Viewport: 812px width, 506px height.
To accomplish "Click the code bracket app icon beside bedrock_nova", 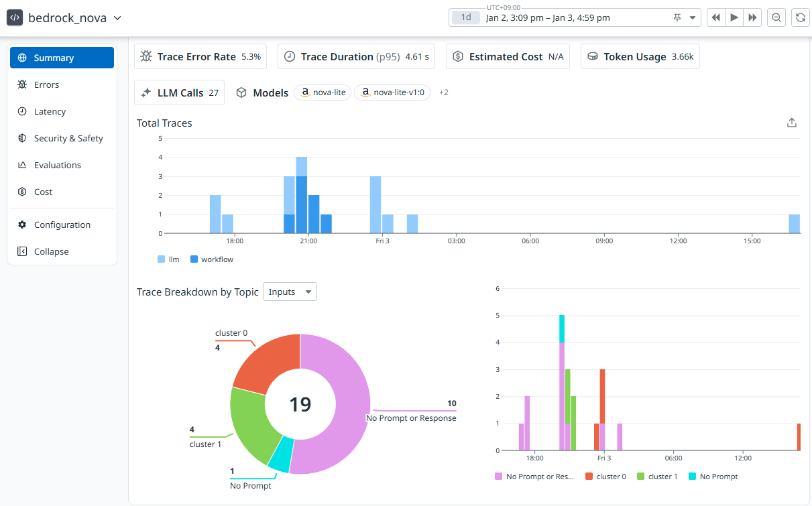I will click(15, 17).
